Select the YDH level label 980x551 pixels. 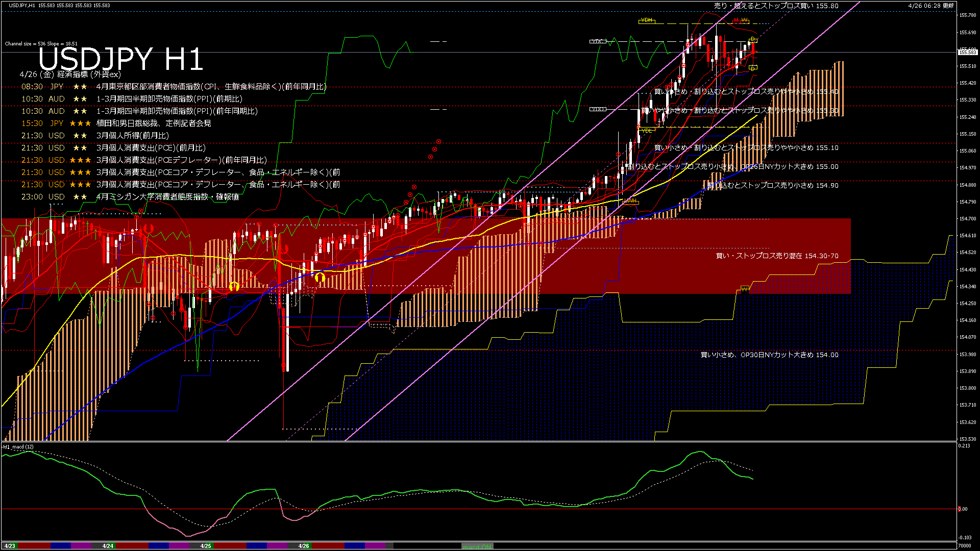coord(647,20)
